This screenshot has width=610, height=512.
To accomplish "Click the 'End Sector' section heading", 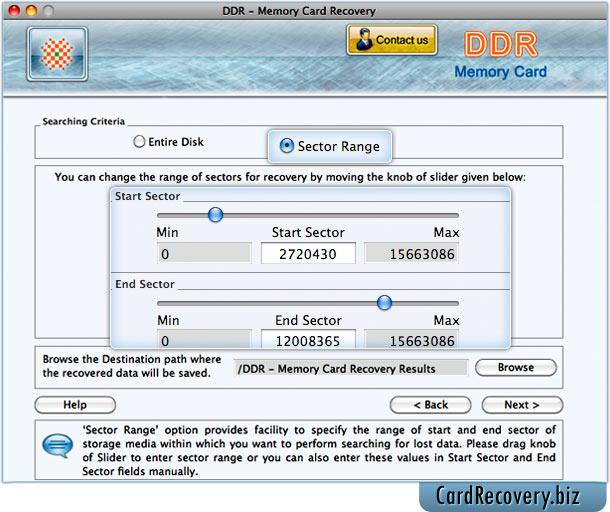I will 145,284.
